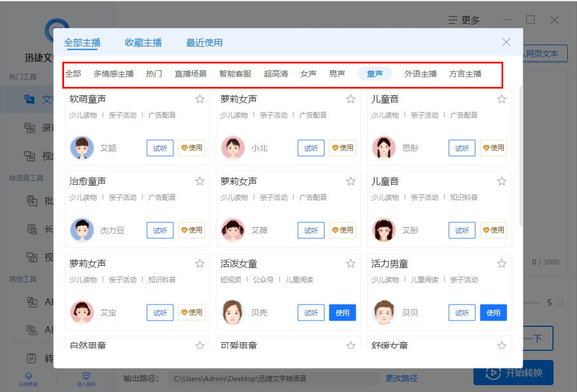Apply the 艾彤 voice

coord(493,230)
